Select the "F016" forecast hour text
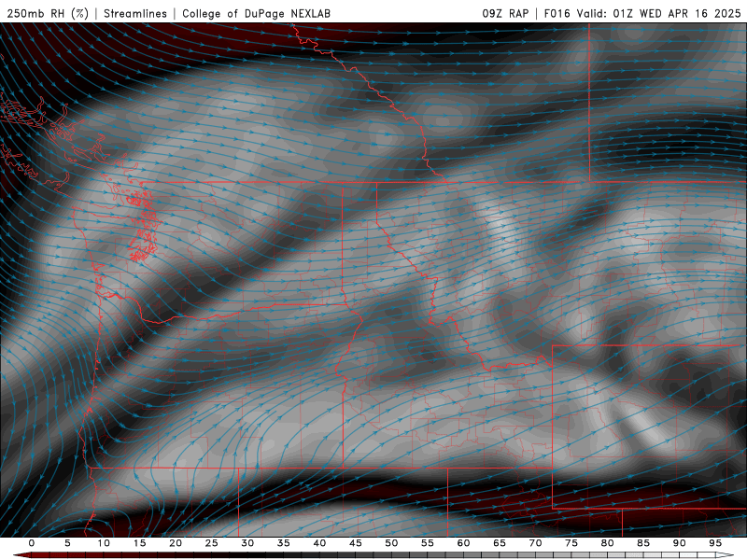 pos(557,13)
